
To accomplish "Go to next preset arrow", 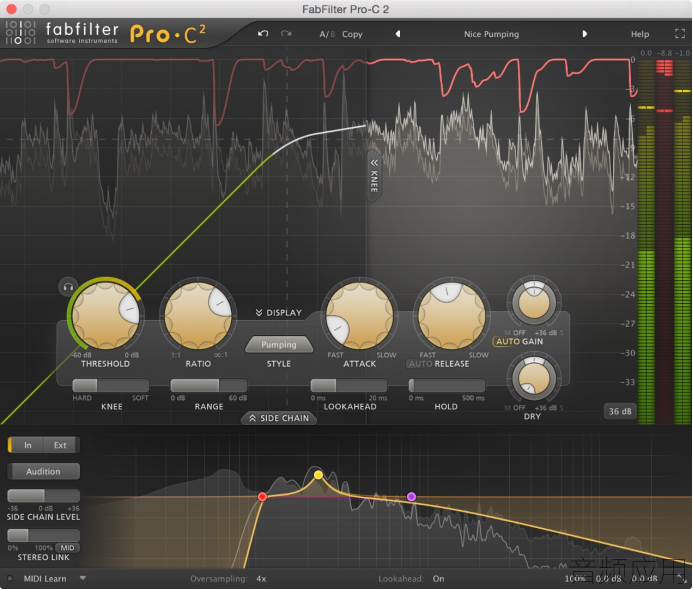I will tap(584, 34).
